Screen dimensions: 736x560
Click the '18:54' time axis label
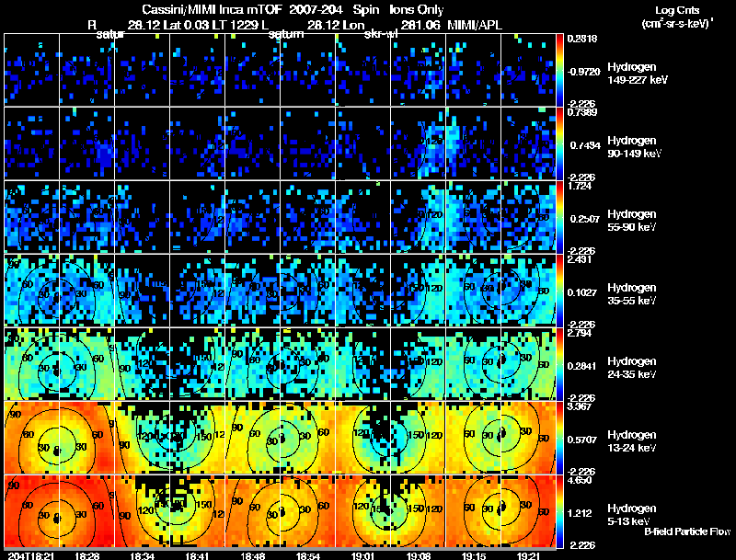pyautogui.click(x=308, y=555)
